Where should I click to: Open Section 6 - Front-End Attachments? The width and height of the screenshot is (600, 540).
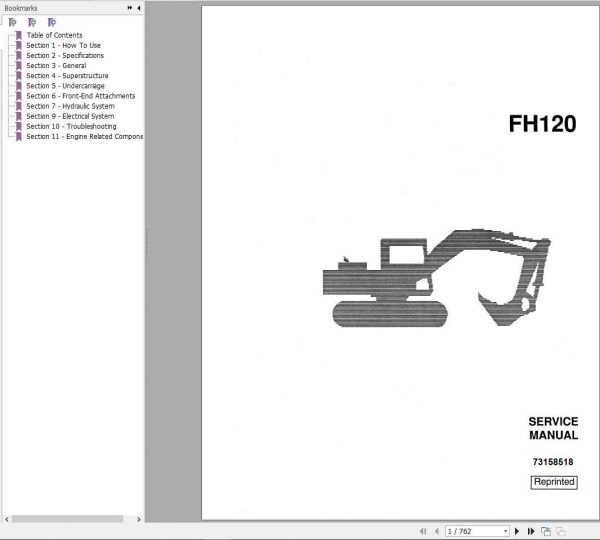coord(81,96)
